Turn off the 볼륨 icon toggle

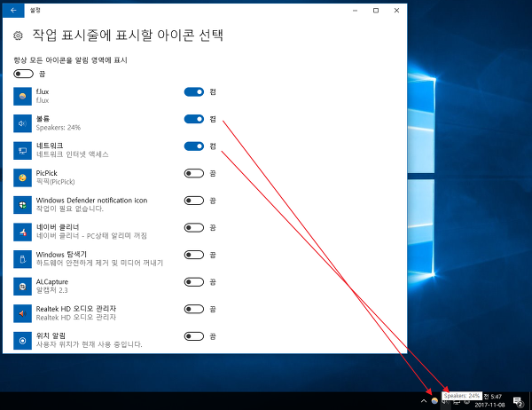(193, 119)
